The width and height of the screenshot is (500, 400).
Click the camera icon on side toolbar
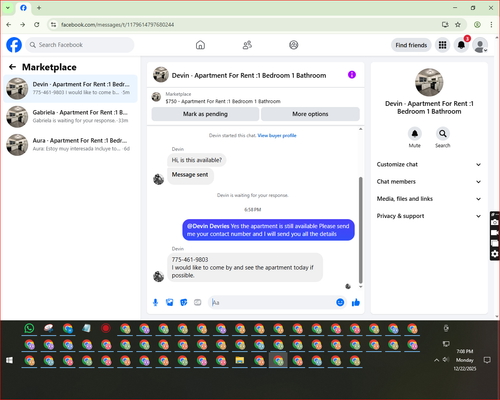point(495,222)
